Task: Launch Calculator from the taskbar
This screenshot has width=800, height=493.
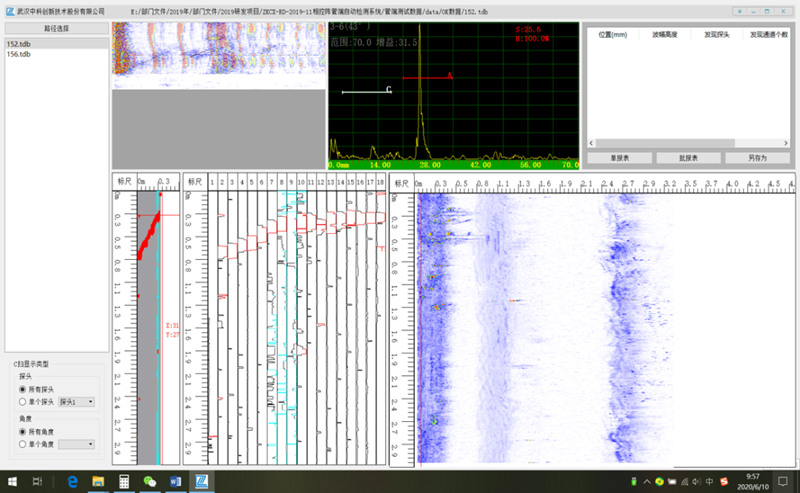Action: click(125, 482)
